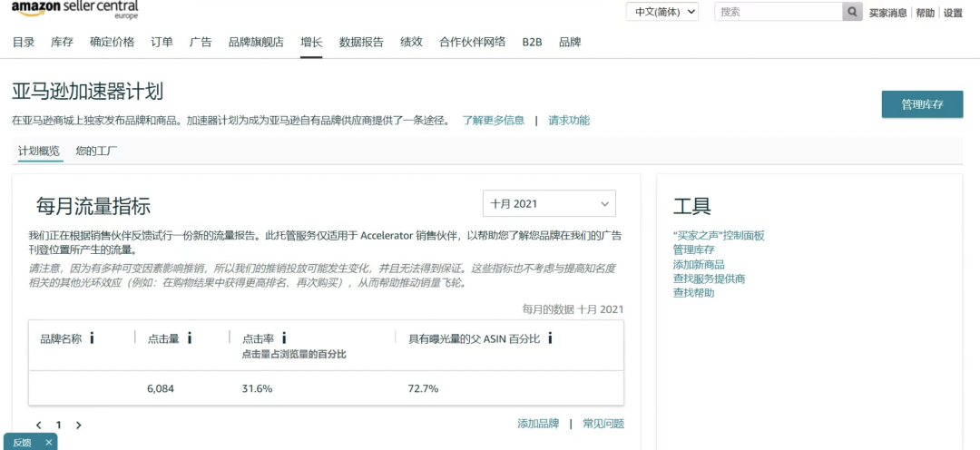Click the 常见问题 link
Viewport: 980px width, 450px height.
click(x=603, y=424)
